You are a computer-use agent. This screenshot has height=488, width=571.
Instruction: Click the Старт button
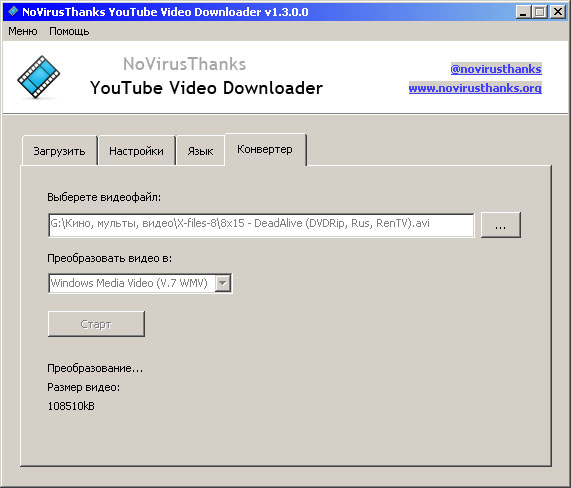click(96, 324)
